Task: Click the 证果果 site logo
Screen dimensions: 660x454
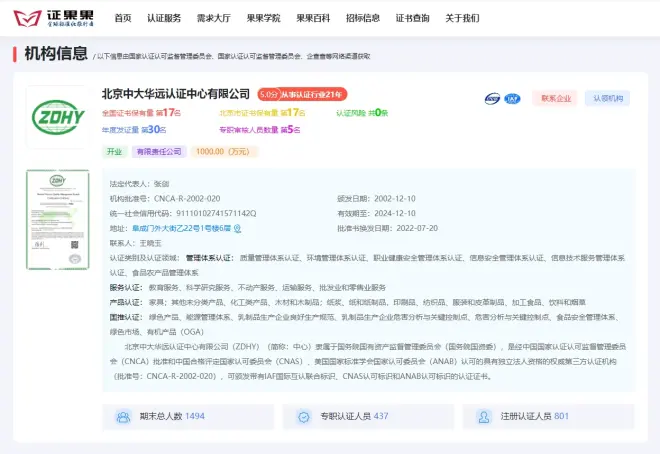Action: click(53, 18)
